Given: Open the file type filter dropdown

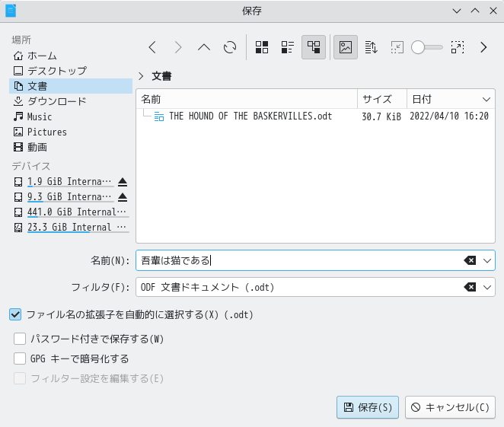Looking at the screenshot, I should (x=487, y=287).
